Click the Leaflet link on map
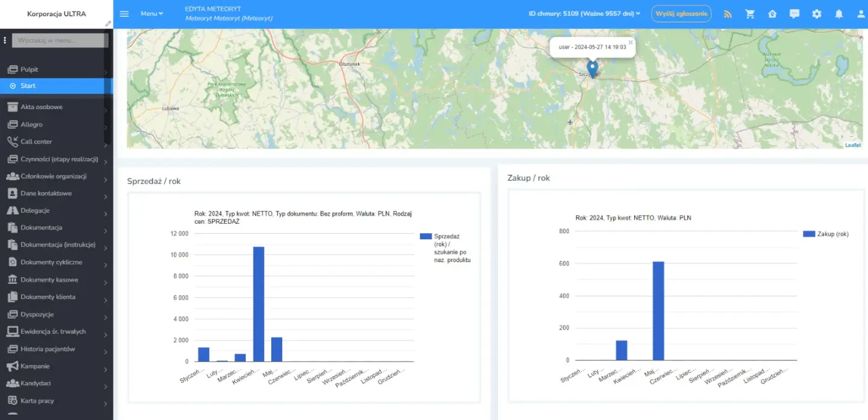The width and height of the screenshot is (868, 420). tap(852, 145)
